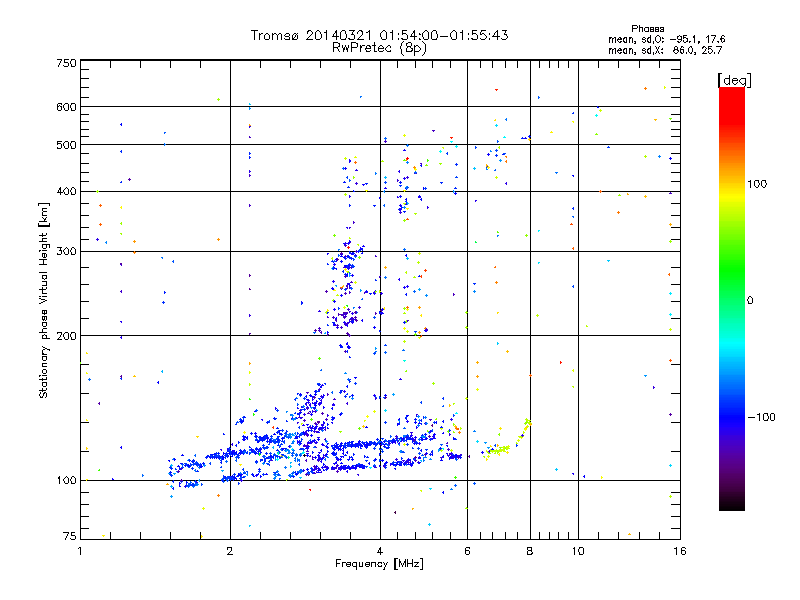Viewport: 800px width, 600px height.
Task: Click the x-axis tick '4'
Action: tap(380, 551)
